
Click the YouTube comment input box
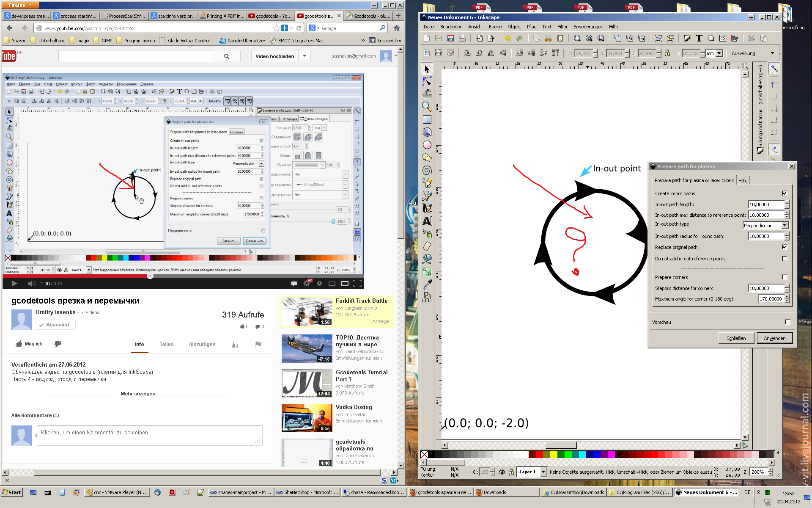pyautogui.click(x=149, y=436)
